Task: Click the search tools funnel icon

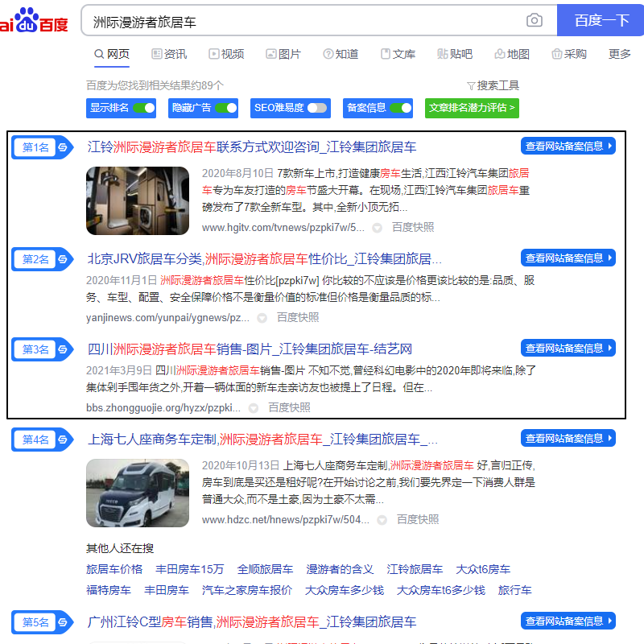Action: pos(471,86)
